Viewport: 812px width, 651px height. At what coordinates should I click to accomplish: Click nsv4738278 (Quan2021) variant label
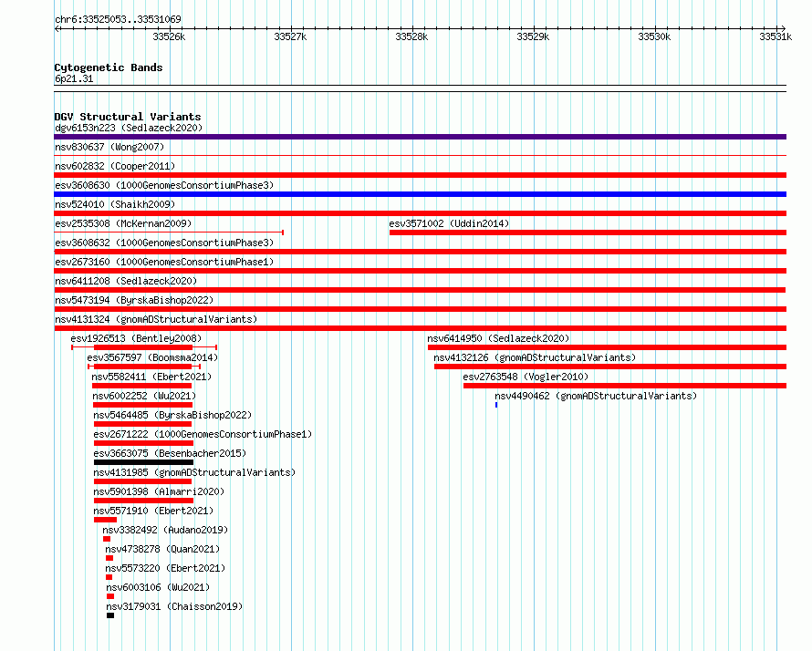coord(162,549)
